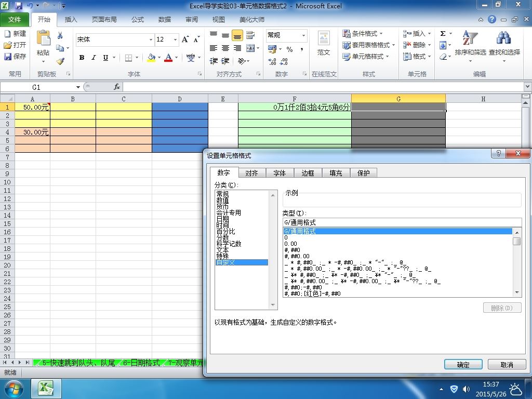Image resolution: width=532 pixels, height=399 pixels.
Task: Open the borders dropdown arrow
Action: pos(137,58)
